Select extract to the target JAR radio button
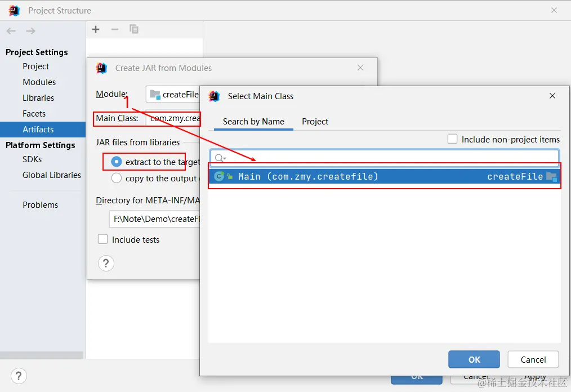Image resolution: width=571 pixels, height=392 pixels. click(x=116, y=162)
